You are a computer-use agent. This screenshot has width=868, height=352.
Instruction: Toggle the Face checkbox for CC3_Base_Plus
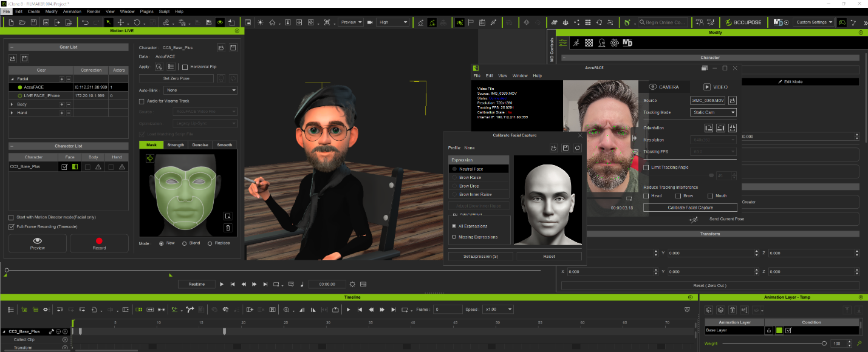(64, 166)
